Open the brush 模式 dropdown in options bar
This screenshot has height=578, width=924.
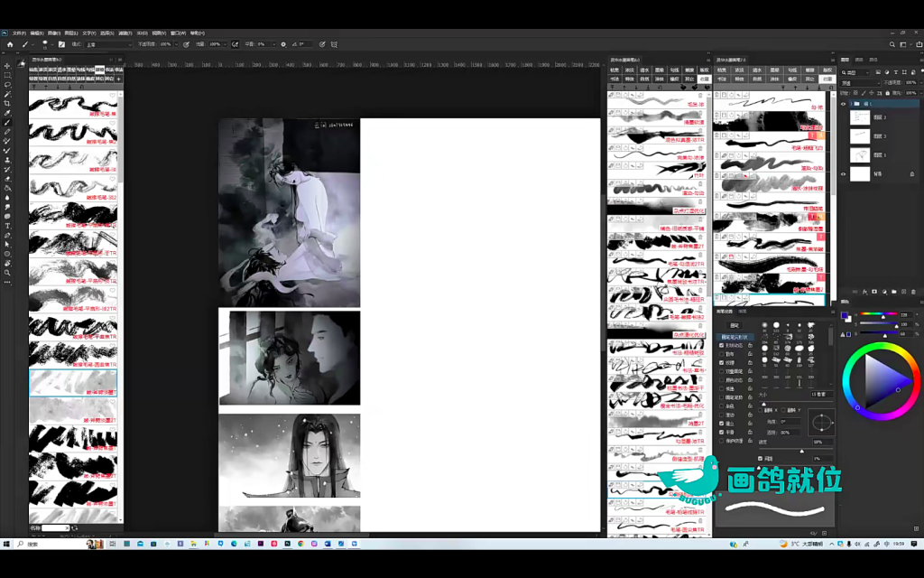(x=108, y=43)
